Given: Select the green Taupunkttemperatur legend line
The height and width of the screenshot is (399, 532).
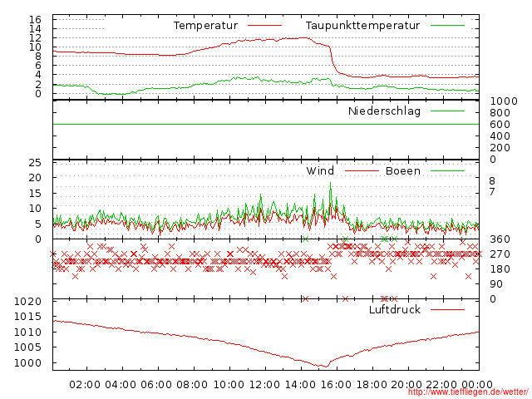Looking at the screenshot, I should [447, 26].
